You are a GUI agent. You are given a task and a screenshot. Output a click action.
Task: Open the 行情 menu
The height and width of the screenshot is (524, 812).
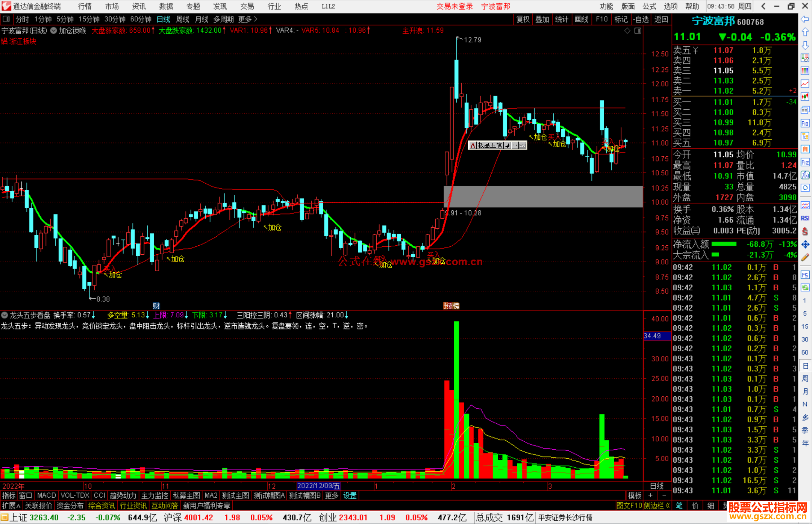85,6
